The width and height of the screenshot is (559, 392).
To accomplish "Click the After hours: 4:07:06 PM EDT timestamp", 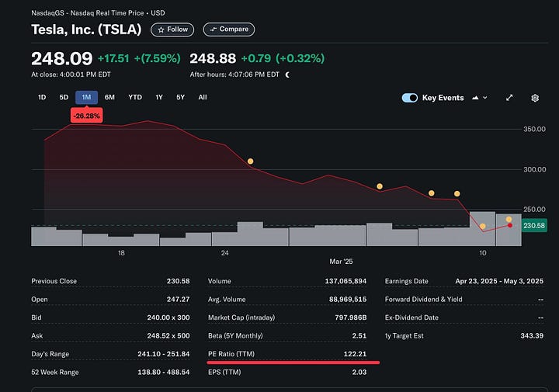I will (x=234, y=75).
